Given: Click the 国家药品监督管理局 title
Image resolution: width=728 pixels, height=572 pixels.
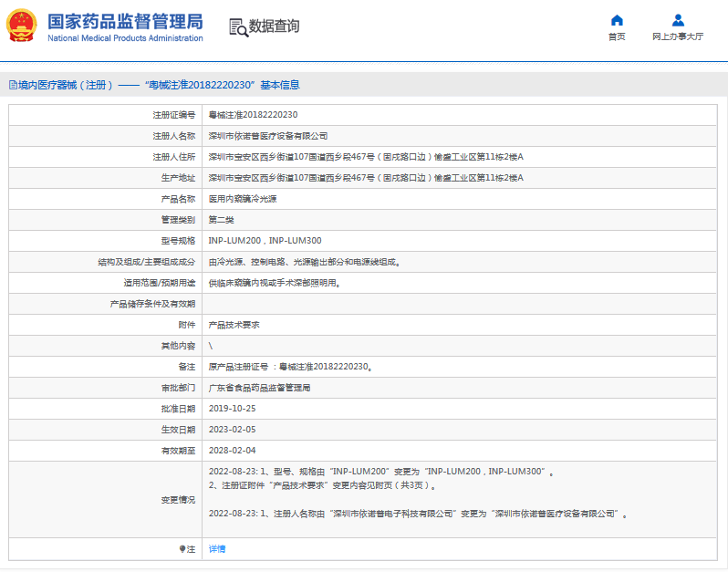Looking at the screenshot, I should [125, 21].
